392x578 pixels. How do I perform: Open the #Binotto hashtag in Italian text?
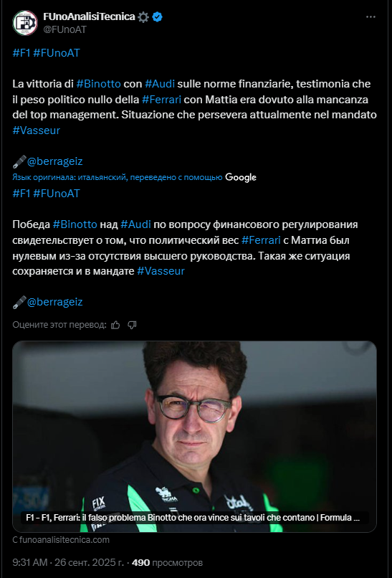pyautogui.click(x=99, y=84)
